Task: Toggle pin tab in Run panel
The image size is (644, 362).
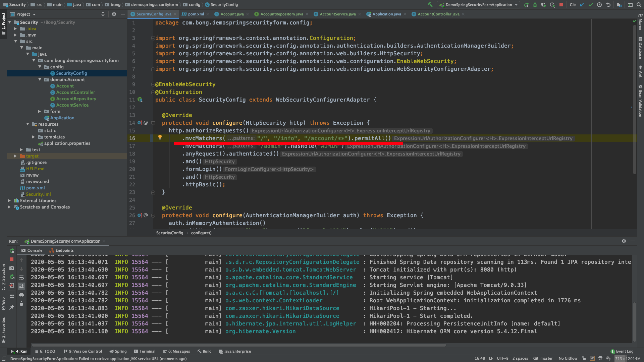Action: click(12, 307)
